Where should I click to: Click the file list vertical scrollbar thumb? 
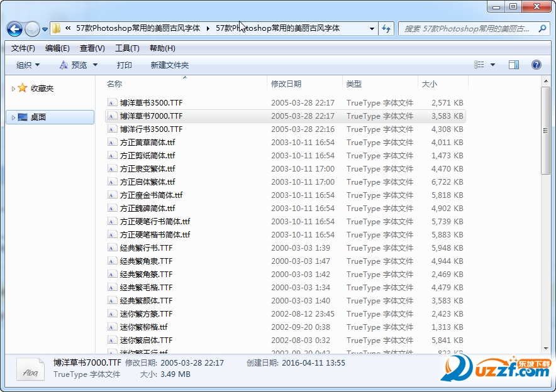point(545,131)
